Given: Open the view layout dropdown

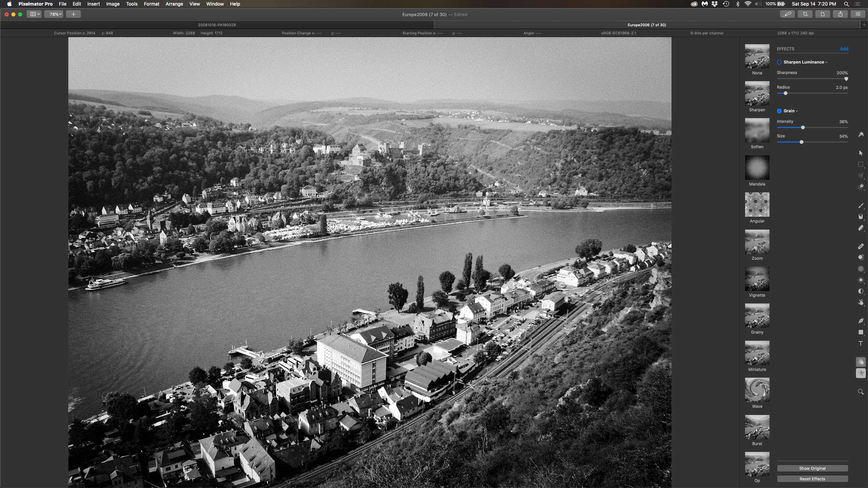Looking at the screenshot, I should click(35, 14).
